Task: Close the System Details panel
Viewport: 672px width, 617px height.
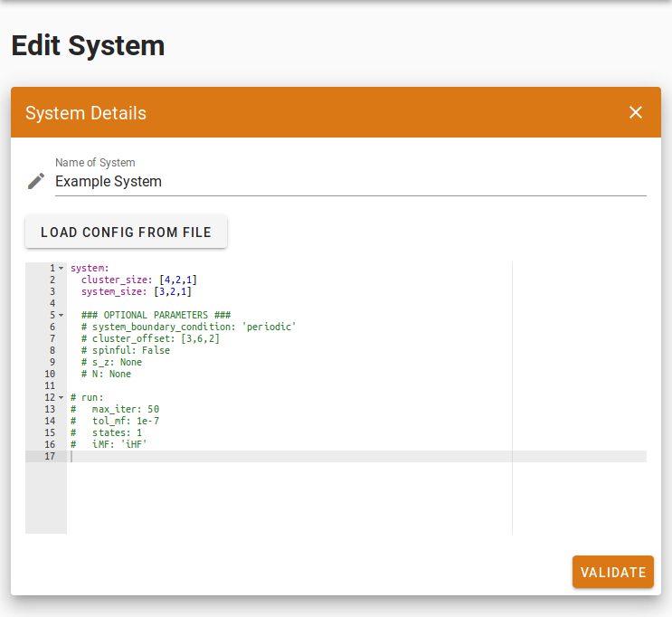Action: tap(635, 112)
